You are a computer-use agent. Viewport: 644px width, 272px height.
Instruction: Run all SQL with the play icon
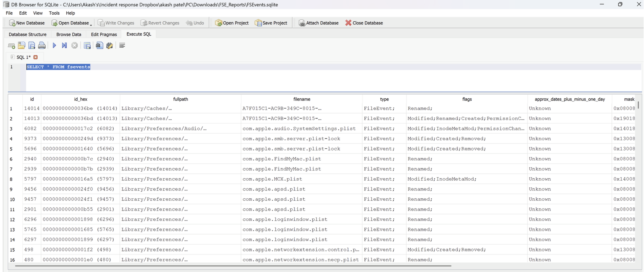[x=54, y=45]
